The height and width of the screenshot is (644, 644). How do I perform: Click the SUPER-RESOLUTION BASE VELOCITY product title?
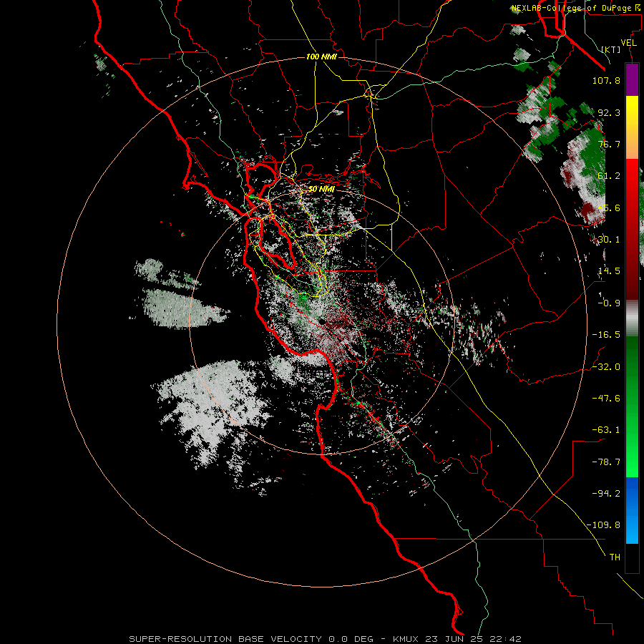225,639
